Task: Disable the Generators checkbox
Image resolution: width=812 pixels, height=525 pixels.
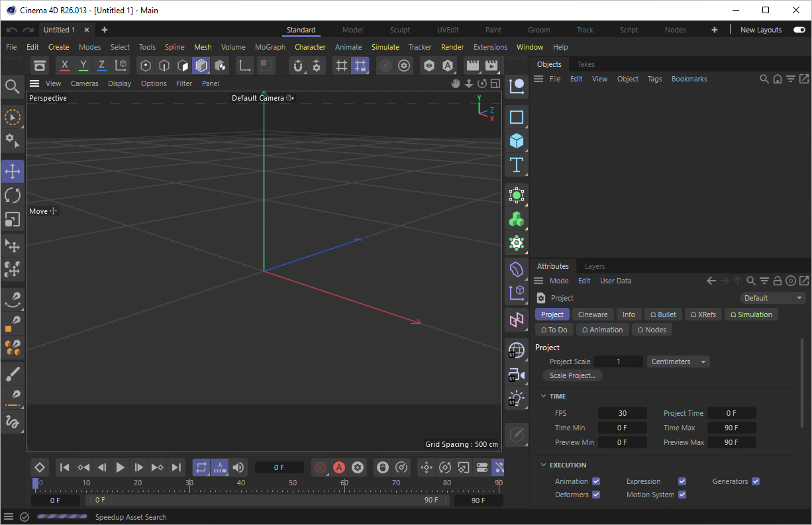Action: [755, 481]
